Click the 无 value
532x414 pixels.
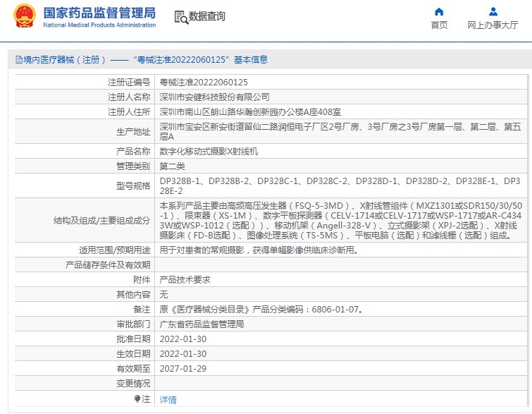163,294
